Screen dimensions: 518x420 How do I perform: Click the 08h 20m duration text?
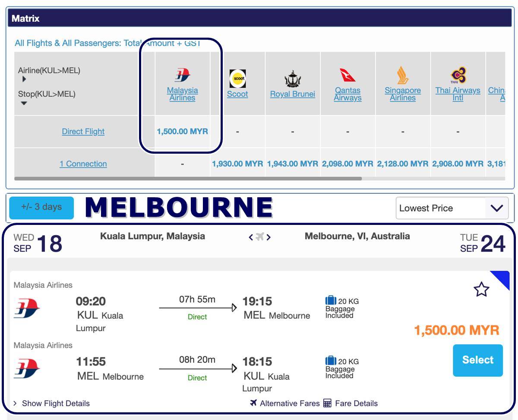pos(197,360)
